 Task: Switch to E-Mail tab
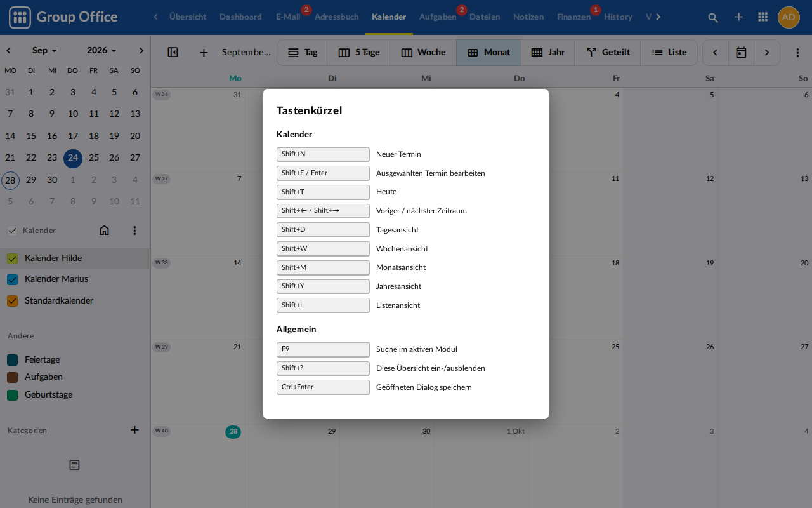point(288,17)
